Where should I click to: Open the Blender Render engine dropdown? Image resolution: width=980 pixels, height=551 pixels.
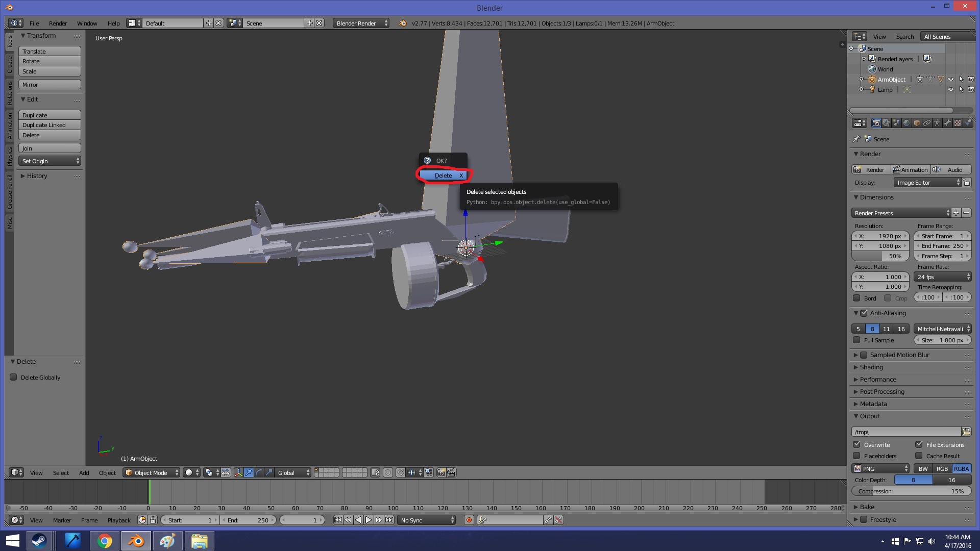[361, 23]
